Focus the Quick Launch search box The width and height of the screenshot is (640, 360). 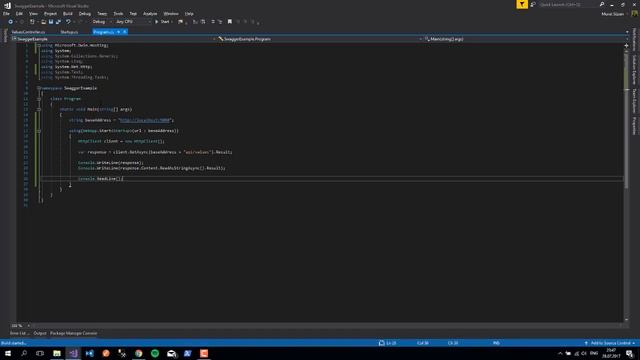(x=569, y=4)
